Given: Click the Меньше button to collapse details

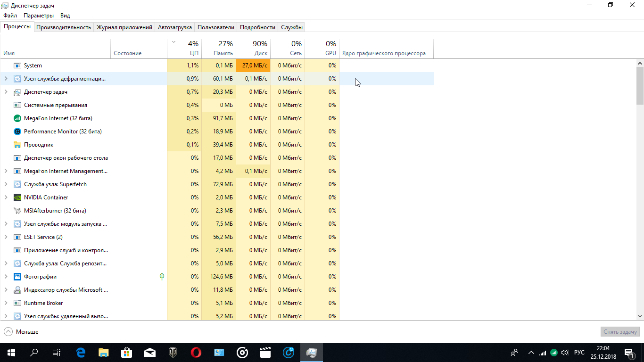Looking at the screenshot, I should coord(21,332).
